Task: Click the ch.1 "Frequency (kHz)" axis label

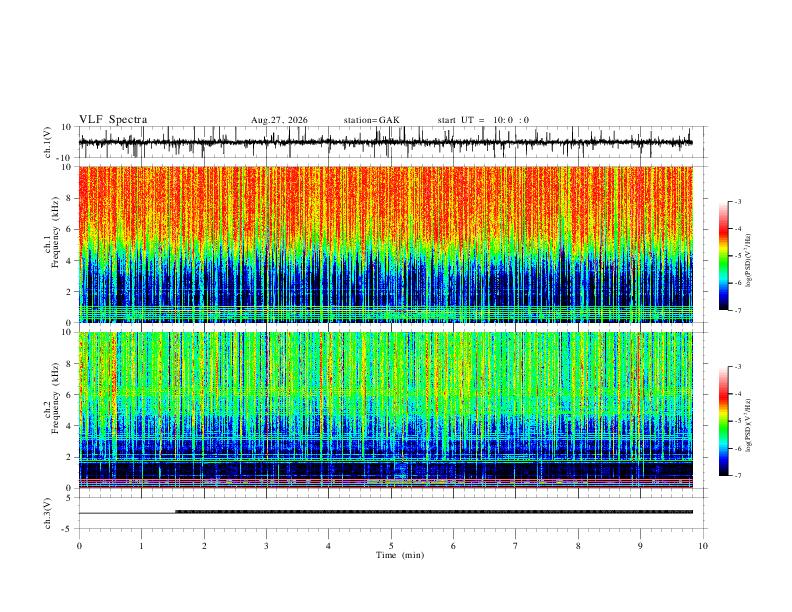Action: 56,232
